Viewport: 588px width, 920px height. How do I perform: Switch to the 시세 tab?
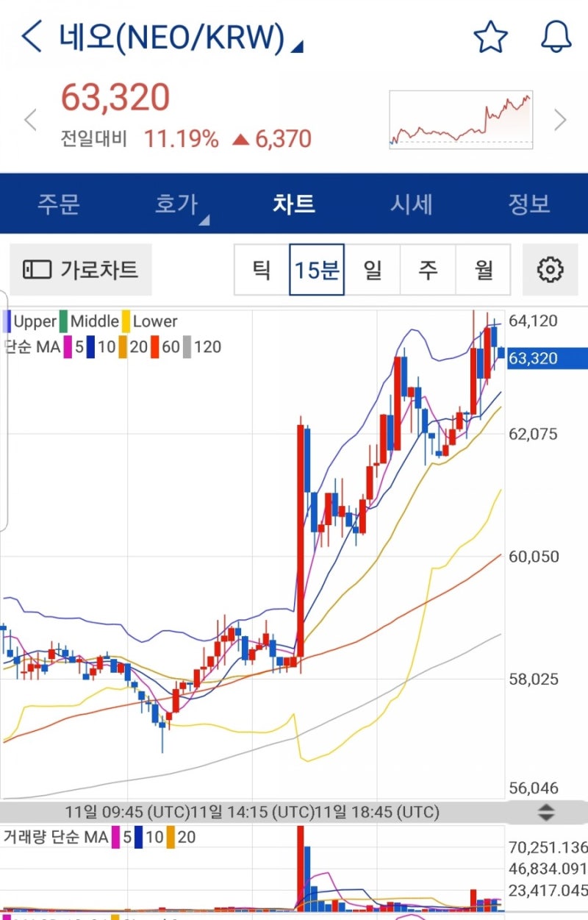tap(412, 204)
